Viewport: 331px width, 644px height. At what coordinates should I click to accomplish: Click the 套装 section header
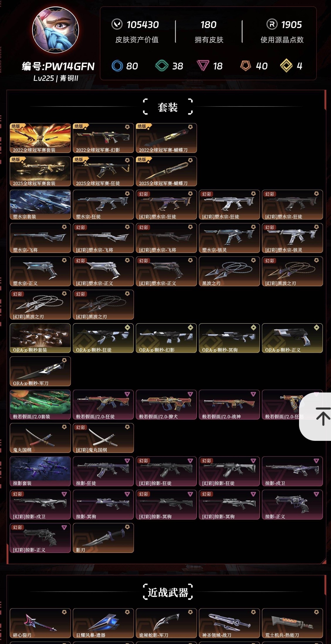168,107
